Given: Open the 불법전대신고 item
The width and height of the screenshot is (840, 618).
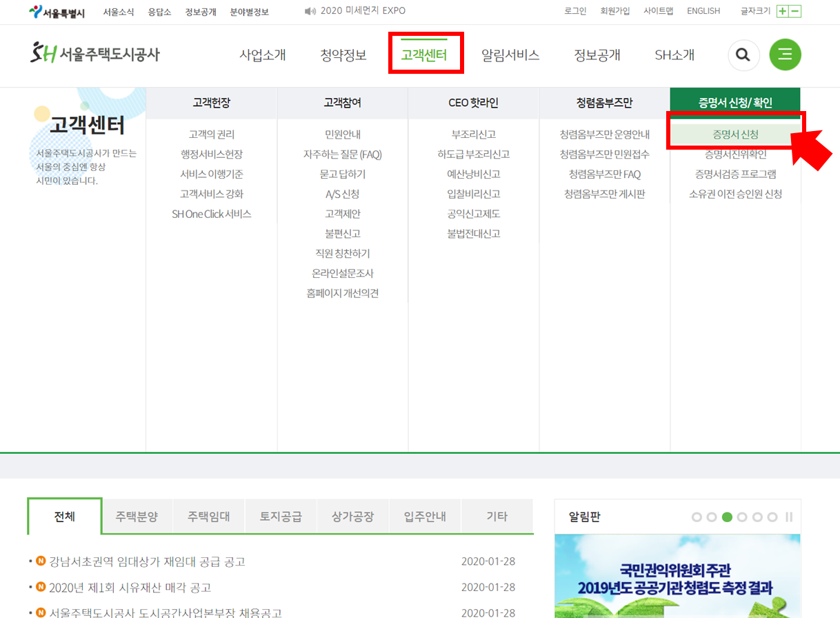Looking at the screenshot, I should point(474,234).
